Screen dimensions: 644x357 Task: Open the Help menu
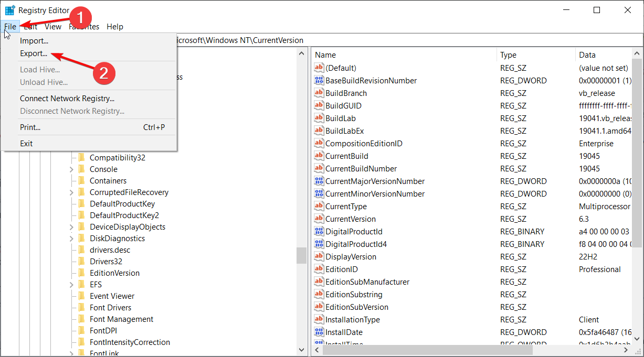click(x=115, y=26)
